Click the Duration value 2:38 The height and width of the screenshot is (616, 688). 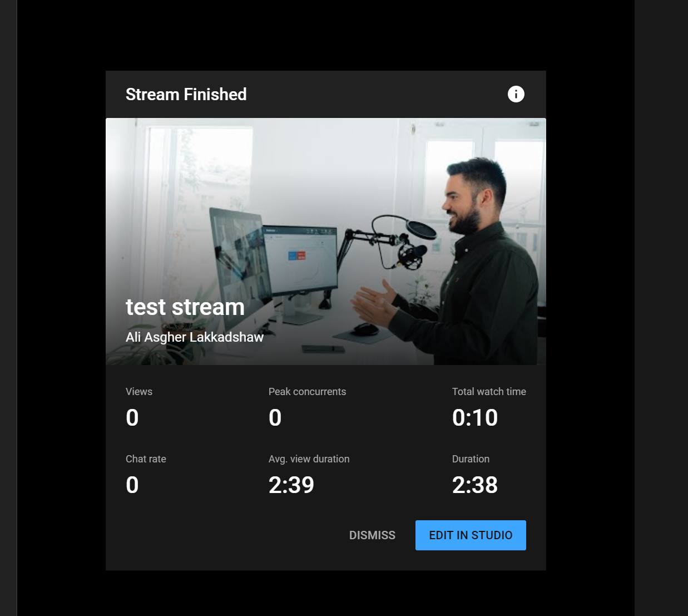[x=475, y=485]
